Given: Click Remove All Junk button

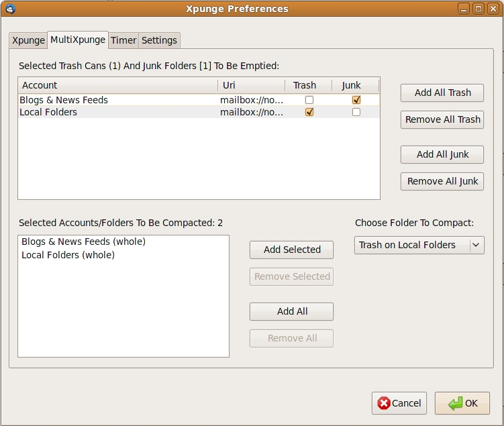Looking at the screenshot, I should [x=442, y=181].
